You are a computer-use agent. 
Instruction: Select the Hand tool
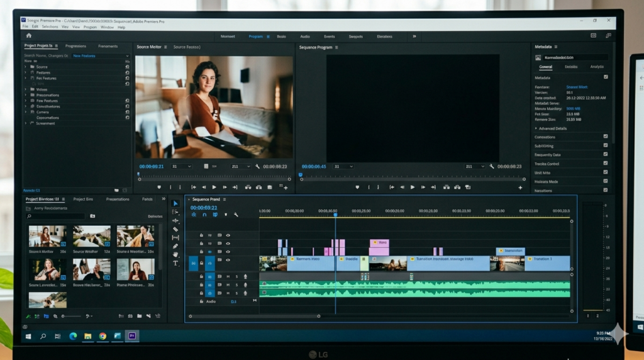pyautogui.click(x=175, y=255)
